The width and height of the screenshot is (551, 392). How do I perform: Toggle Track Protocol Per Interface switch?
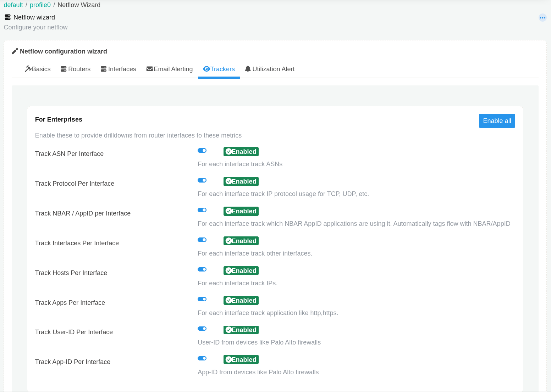click(x=202, y=180)
